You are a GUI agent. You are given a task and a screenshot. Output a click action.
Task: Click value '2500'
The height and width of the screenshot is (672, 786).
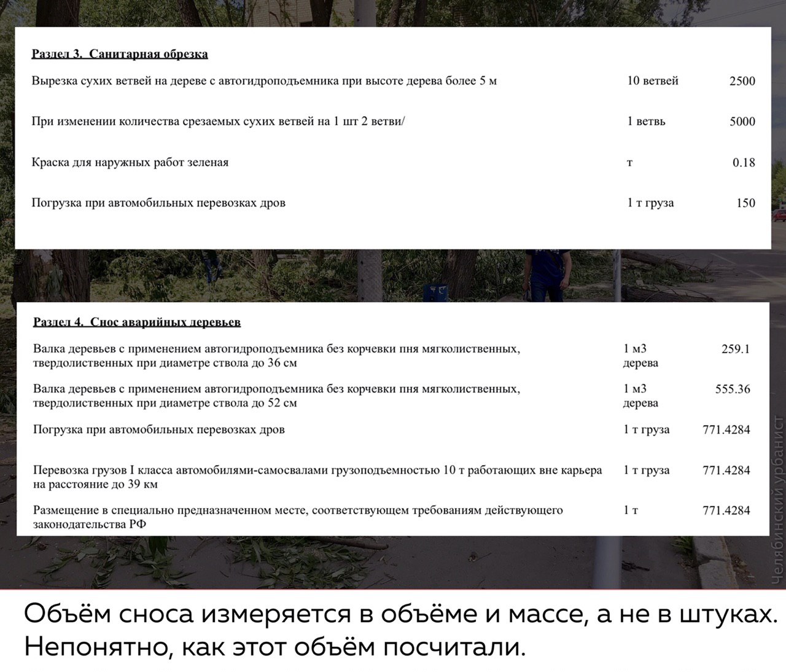click(742, 81)
